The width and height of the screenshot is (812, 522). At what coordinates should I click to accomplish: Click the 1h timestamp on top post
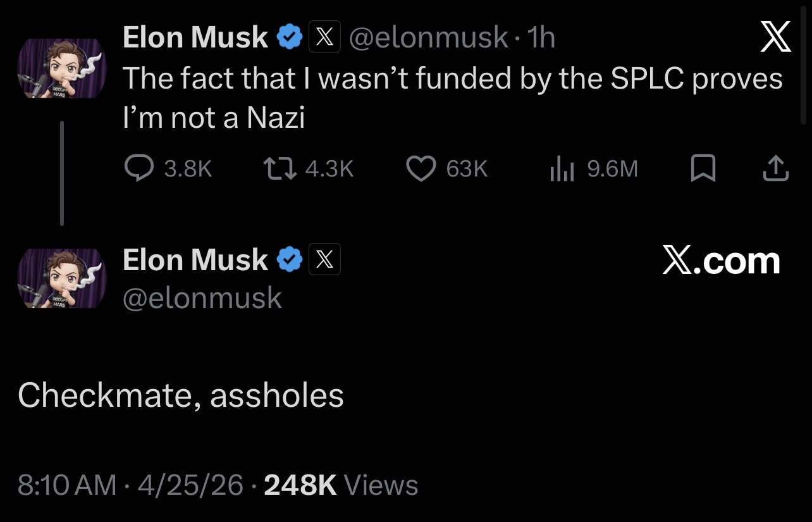tap(541, 38)
